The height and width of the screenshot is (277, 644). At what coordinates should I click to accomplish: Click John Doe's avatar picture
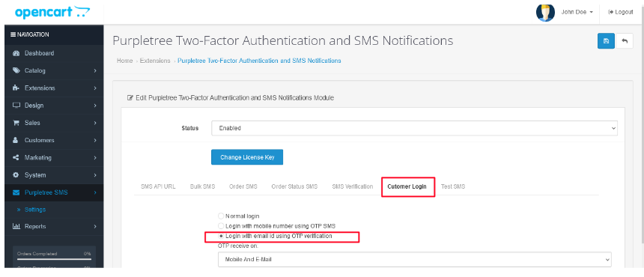[545, 12]
